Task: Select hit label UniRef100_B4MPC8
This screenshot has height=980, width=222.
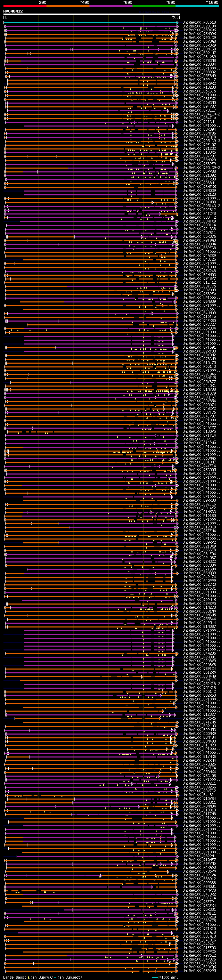Action: click(x=199, y=890)
